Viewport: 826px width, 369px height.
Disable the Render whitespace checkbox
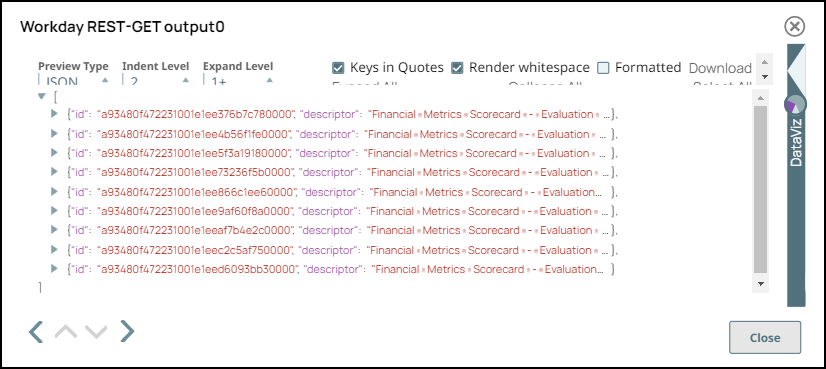point(457,68)
